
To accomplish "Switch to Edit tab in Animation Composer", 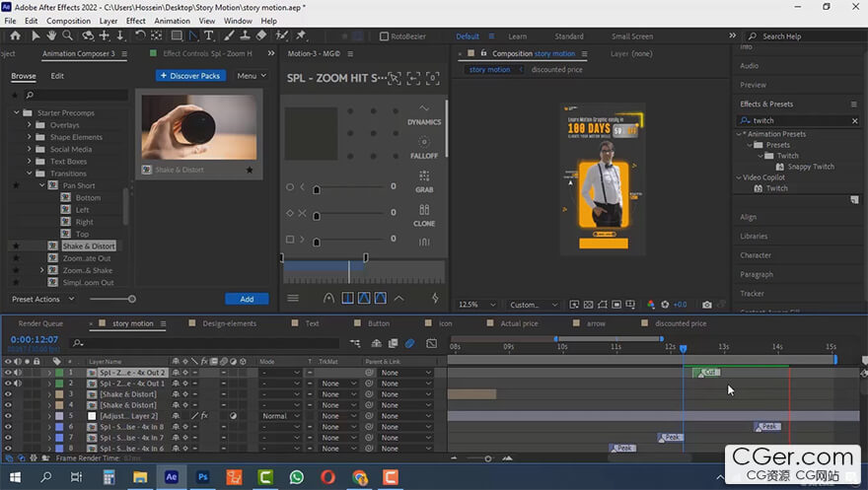I will point(57,76).
